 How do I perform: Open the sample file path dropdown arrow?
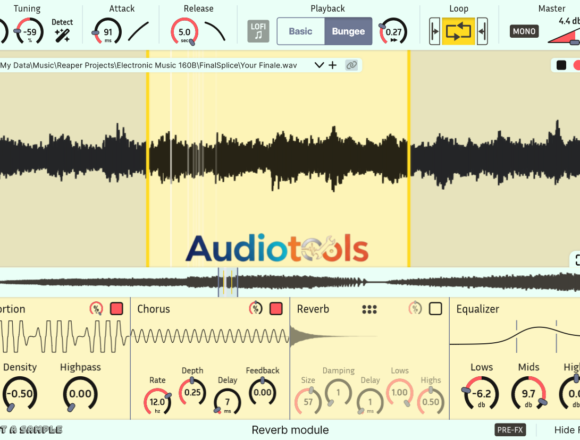319,65
